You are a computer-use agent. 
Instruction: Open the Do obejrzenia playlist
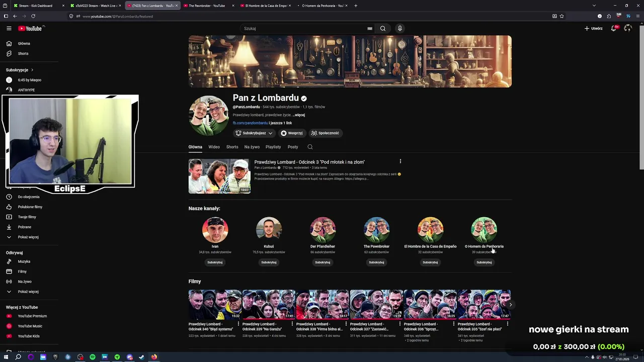coord(29,197)
